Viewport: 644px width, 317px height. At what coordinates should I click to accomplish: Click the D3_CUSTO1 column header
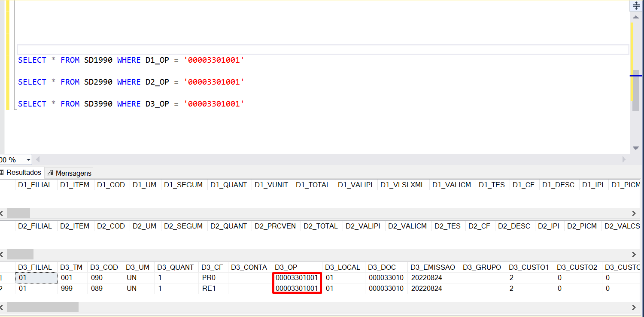coord(529,267)
